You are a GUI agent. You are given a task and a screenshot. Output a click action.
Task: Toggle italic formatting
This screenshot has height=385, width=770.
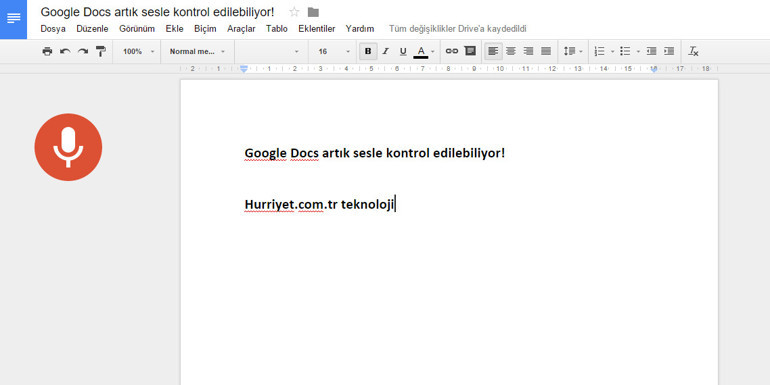click(385, 51)
